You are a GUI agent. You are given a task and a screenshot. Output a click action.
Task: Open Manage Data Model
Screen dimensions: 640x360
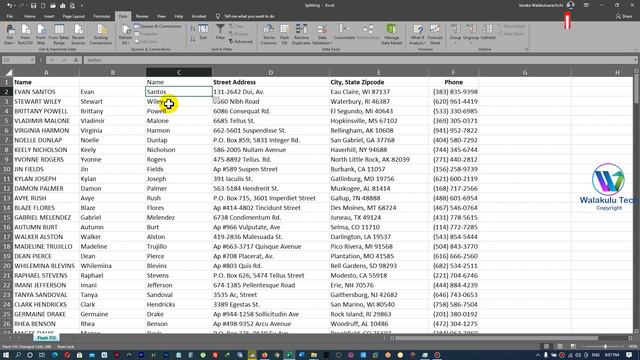point(391,34)
